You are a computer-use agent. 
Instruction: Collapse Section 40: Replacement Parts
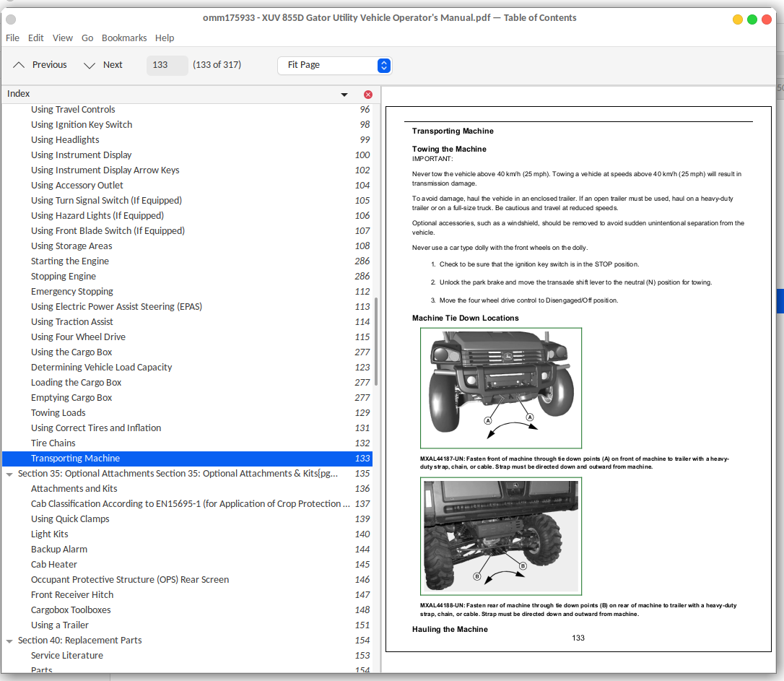pyautogui.click(x=9, y=641)
